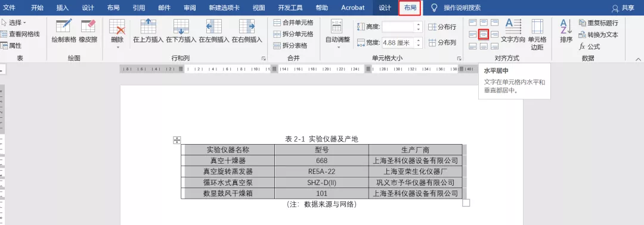644x225 pixels.
Task: Click the 宽度 4.88 厘米 input field
Action: pyautogui.click(x=398, y=43)
